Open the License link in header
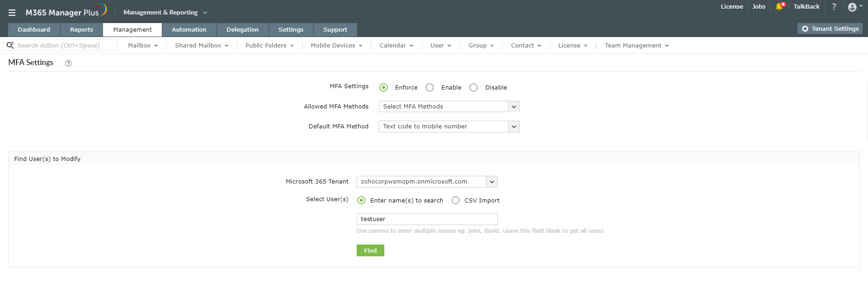Screen dimensions: 868x292 [731, 7]
